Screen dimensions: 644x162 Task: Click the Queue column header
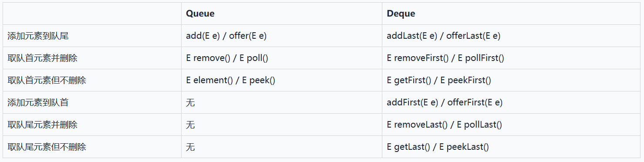point(282,13)
